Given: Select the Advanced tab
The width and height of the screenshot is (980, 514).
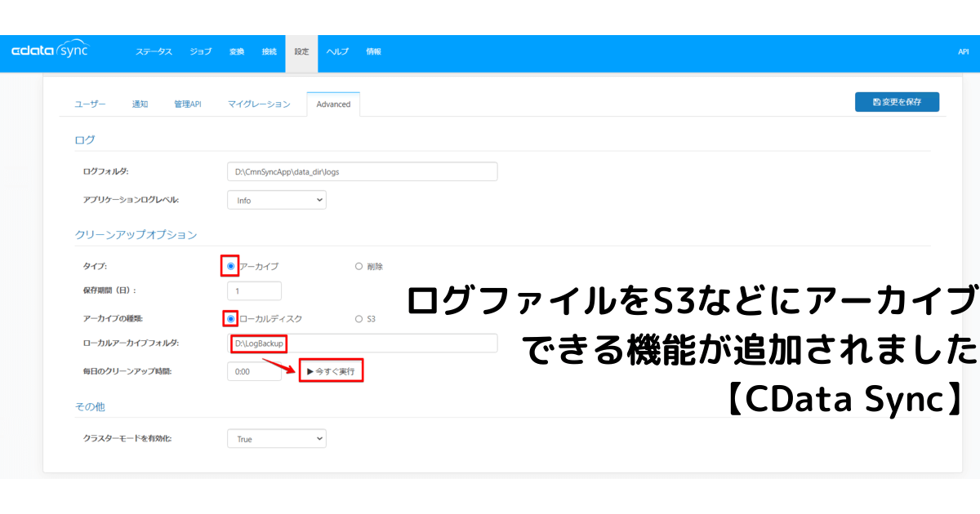Looking at the screenshot, I should click(x=333, y=104).
